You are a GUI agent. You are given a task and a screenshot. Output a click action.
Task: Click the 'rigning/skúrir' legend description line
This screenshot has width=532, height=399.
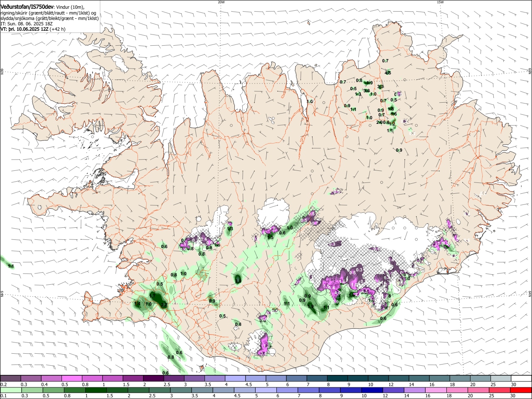49,12
